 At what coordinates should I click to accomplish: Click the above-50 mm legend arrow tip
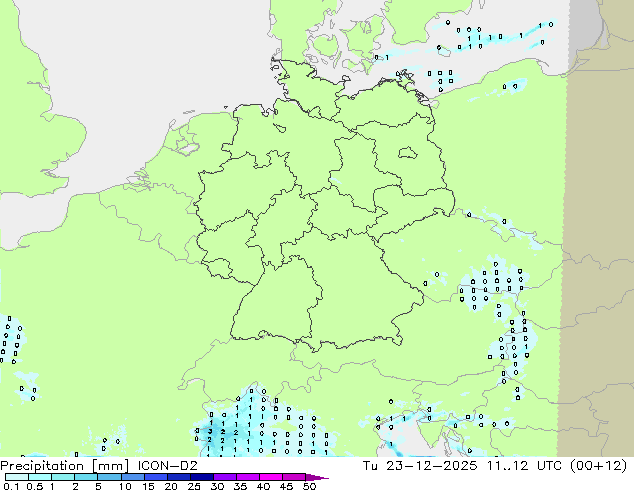pos(317,477)
